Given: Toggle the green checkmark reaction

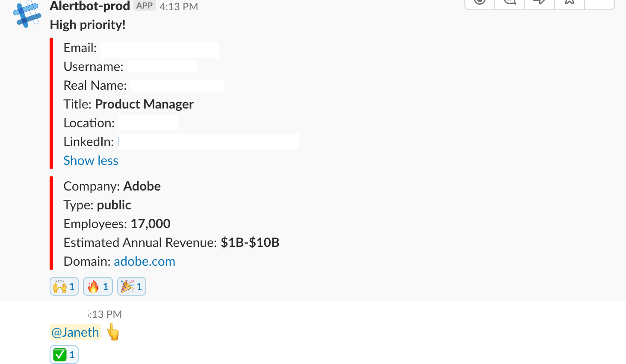Looking at the screenshot, I should 64,355.
